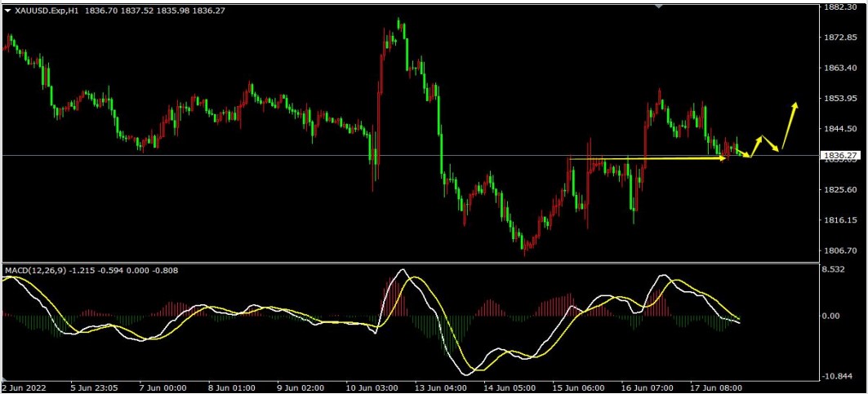
Task: Click the MACD value -1.215
Action: coord(82,271)
